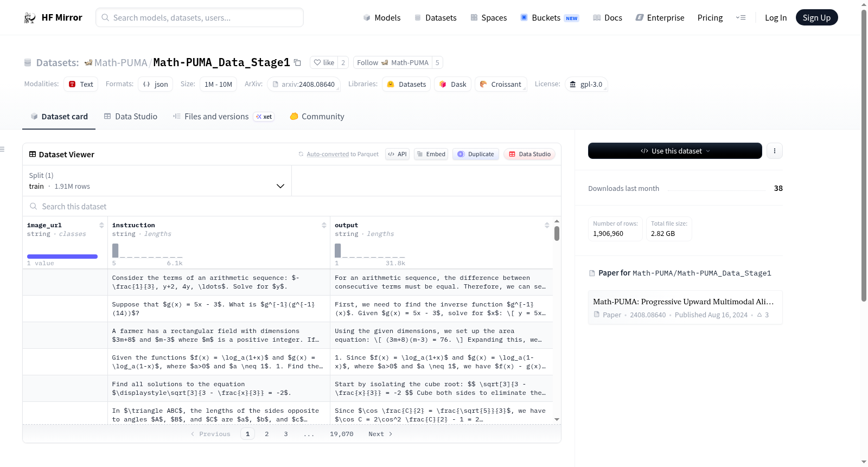
Task: Go to page 2 of the dataset
Action: tap(267, 434)
